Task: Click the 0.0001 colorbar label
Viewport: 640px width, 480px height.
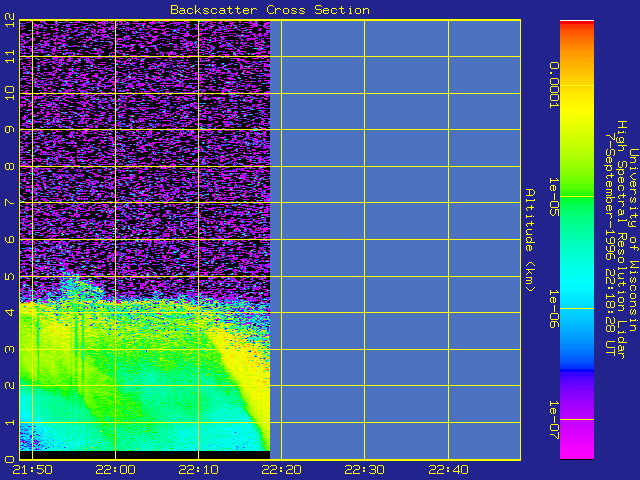Action: [x=553, y=85]
